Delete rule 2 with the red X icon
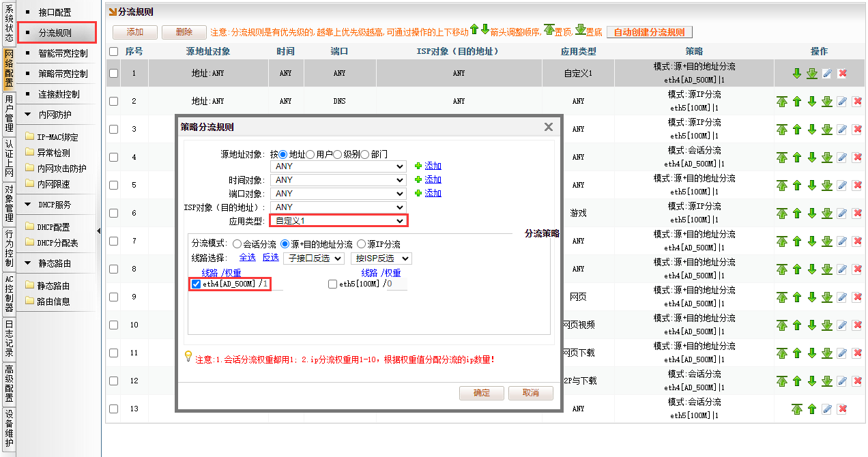Image resolution: width=868 pixels, height=457 pixels. click(857, 102)
